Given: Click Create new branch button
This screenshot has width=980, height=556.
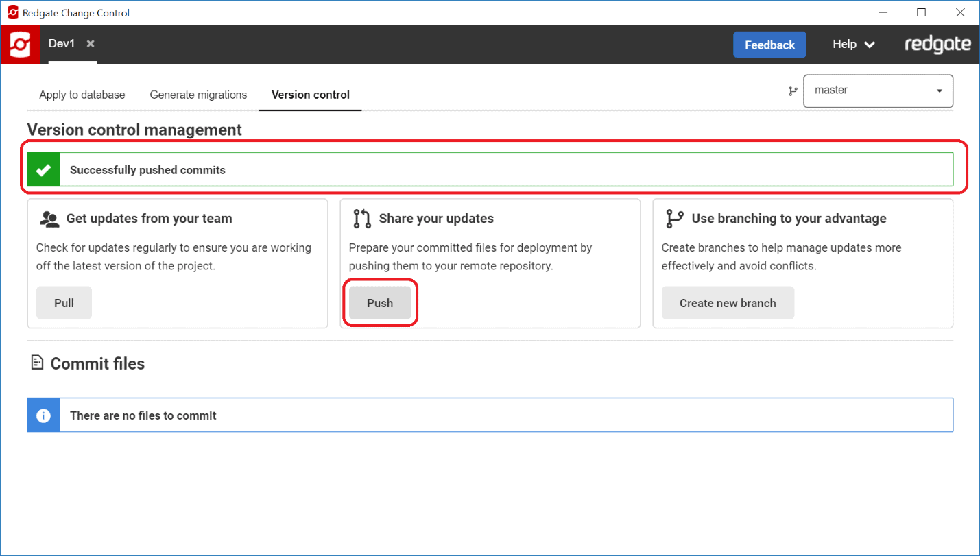Looking at the screenshot, I should point(728,303).
